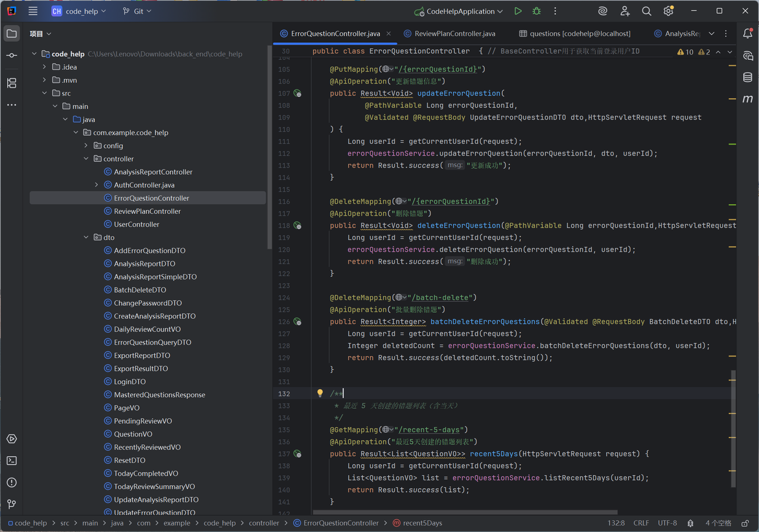Expand the config folder
The image size is (759, 532).
[86, 146]
